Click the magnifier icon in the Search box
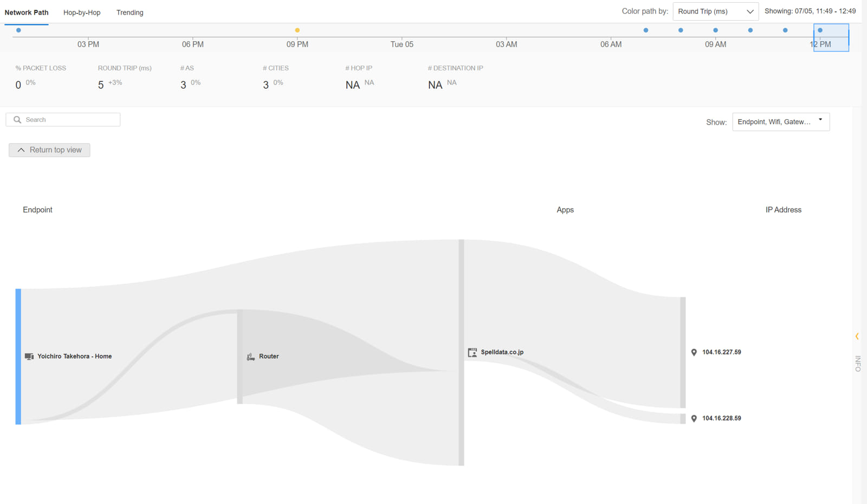Viewport: 867px width, 504px height. click(x=17, y=120)
